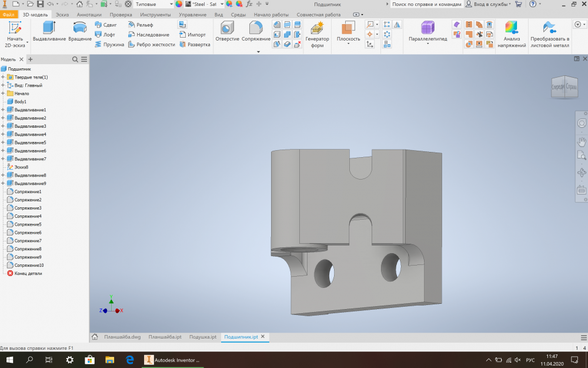The height and width of the screenshot is (368, 588).
Task: Open the Типовые material dropdown
Action: [x=170, y=4]
